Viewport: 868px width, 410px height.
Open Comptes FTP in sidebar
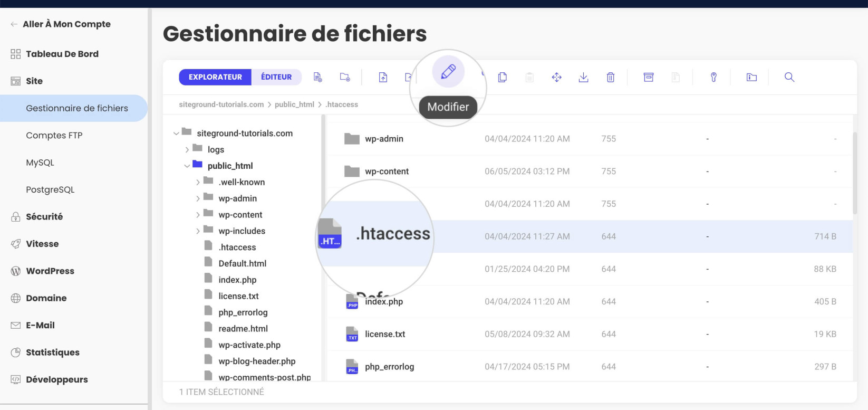click(x=54, y=136)
